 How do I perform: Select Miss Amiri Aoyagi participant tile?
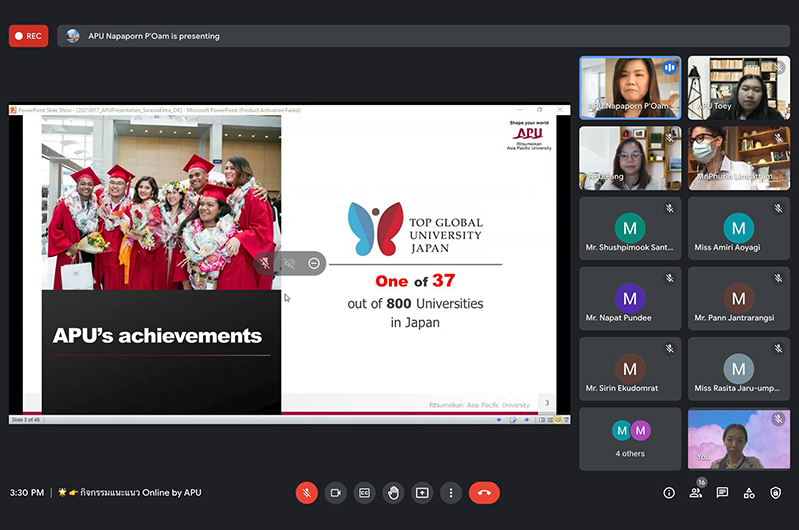tap(739, 228)
